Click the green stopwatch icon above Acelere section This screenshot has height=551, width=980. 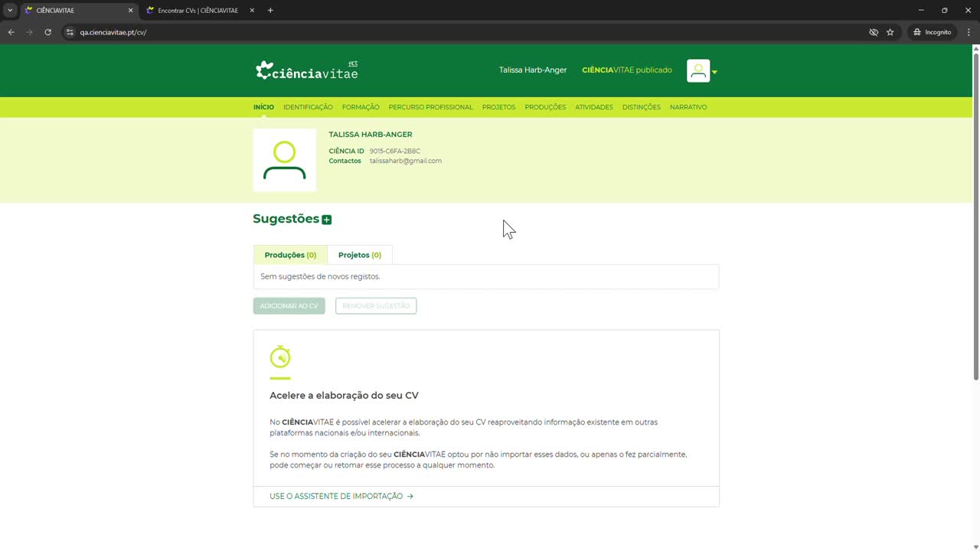[279, 357]
